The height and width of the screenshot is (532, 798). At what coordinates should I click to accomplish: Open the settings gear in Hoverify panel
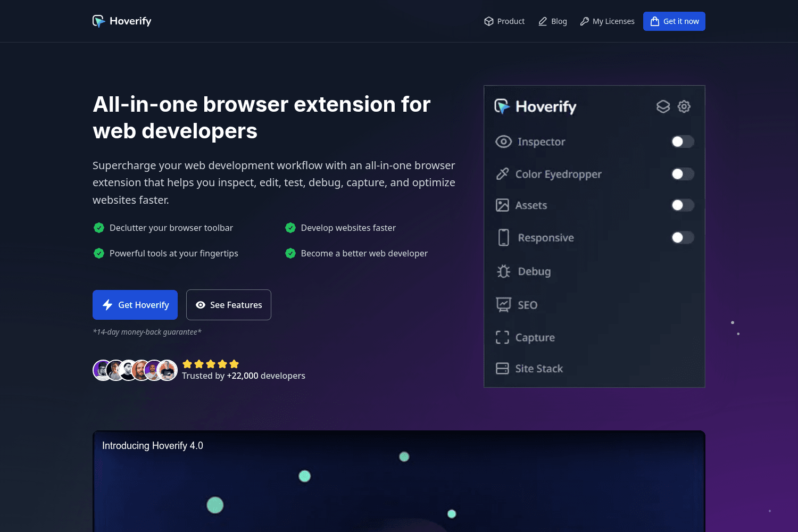point(684,106)
